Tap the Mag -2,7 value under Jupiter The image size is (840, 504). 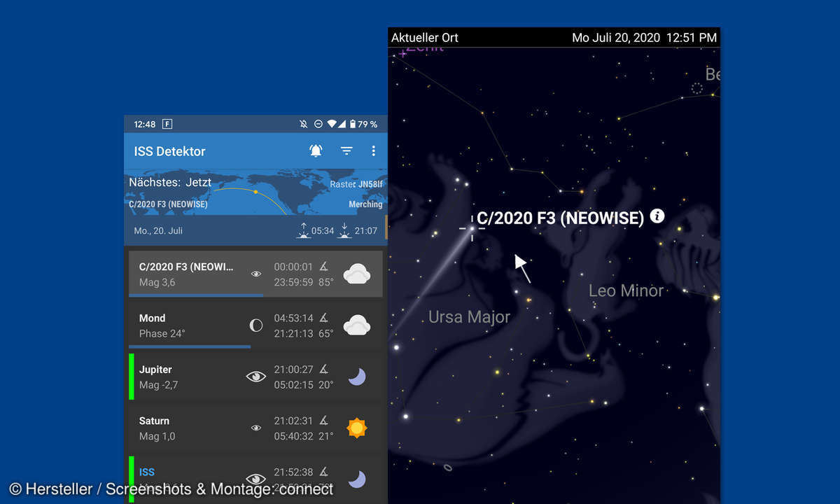(159, 385)
